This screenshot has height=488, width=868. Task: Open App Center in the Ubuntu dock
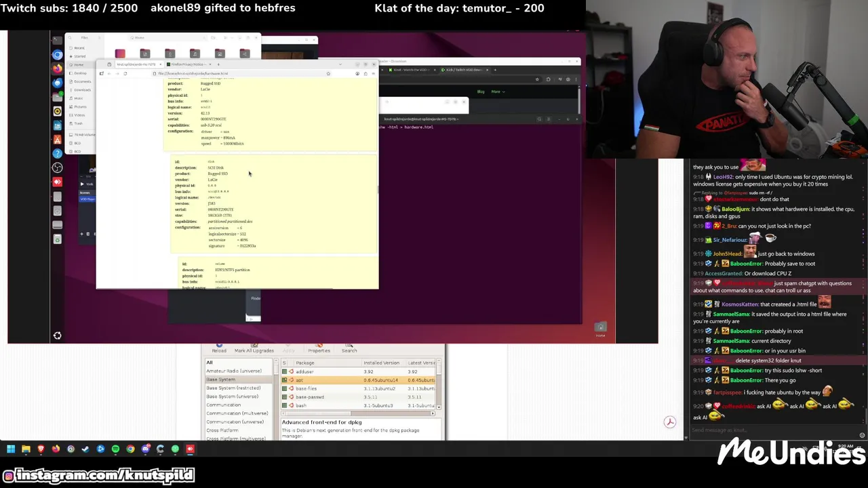tap(58, 140)
